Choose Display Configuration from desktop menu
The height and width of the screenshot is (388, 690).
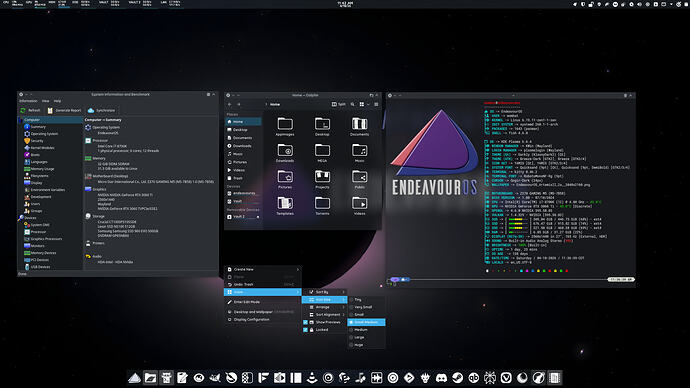point(263,319)
